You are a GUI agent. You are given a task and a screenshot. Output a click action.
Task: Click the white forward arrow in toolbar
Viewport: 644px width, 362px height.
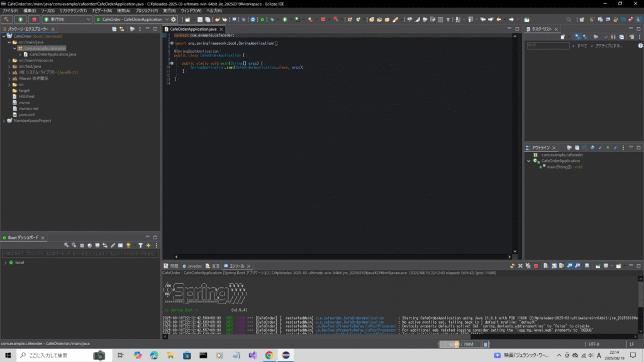511,19
